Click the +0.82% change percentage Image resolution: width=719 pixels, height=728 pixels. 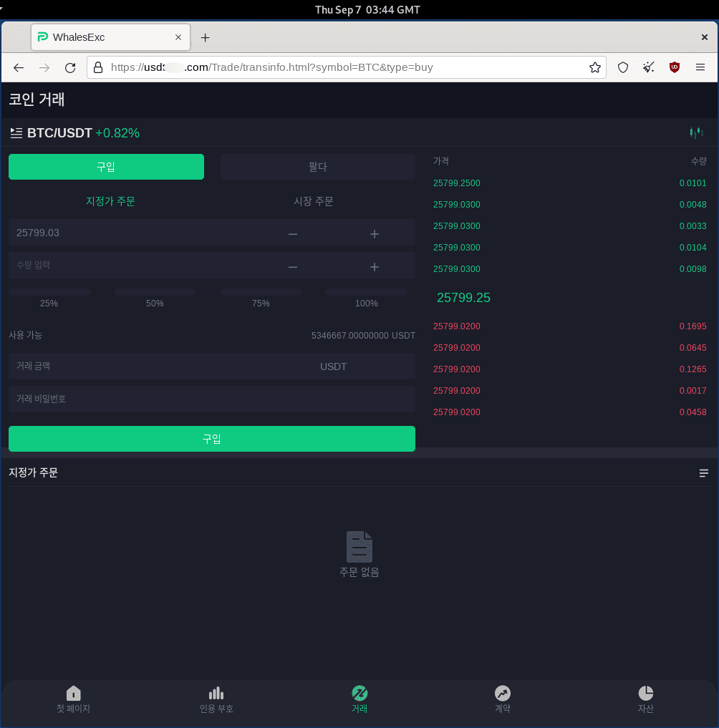[x=117, y=133]
